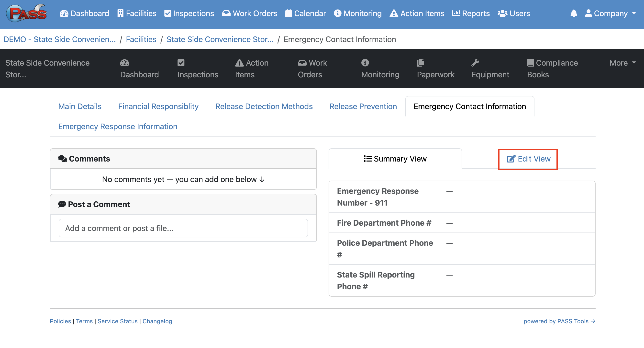
Task: Open Users group icon in navigation
Action: (x=502, y=13)
